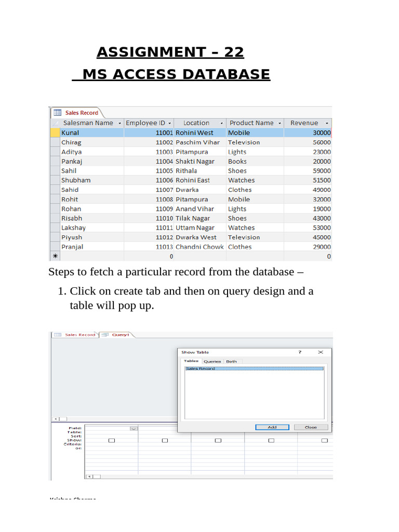
Task: Click the Sales Record table icon
Action: click(x=58, y=113)
